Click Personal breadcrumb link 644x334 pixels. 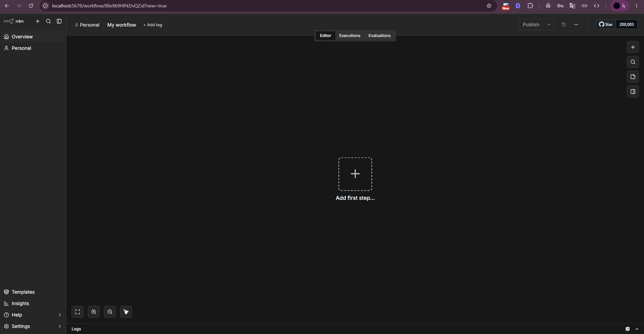(87, 25)
